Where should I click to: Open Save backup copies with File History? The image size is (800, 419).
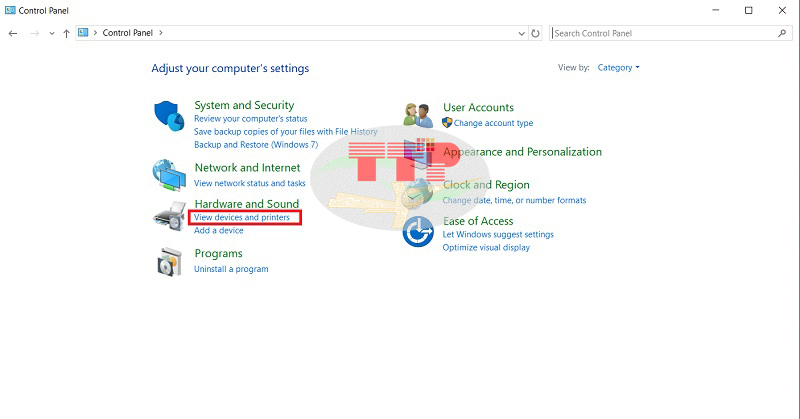[x=286, y=132]
